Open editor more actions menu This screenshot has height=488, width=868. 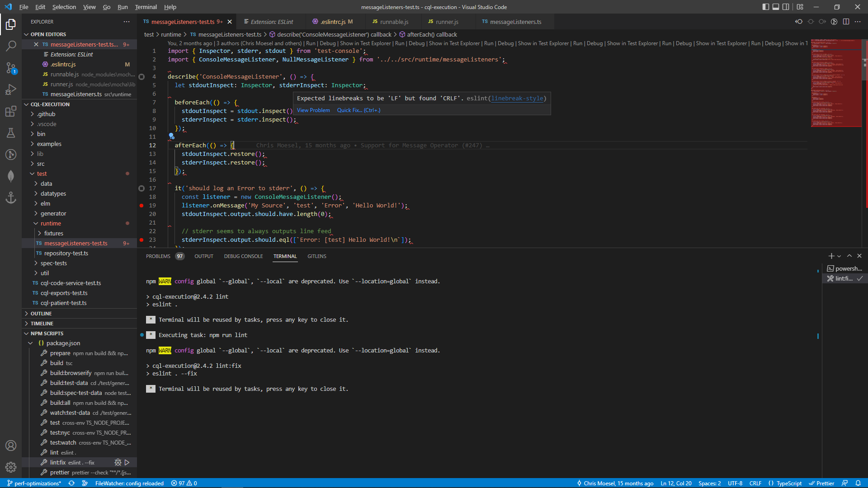858,22
